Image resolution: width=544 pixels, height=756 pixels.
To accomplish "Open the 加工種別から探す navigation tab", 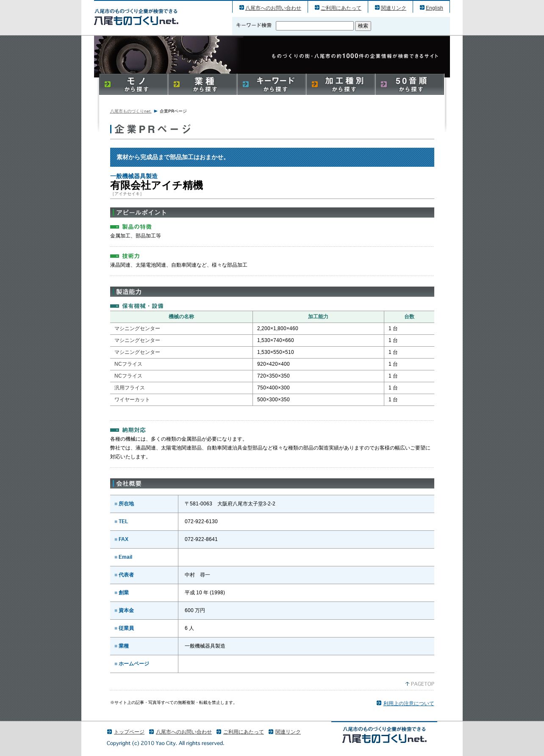I will pos(341,84).
